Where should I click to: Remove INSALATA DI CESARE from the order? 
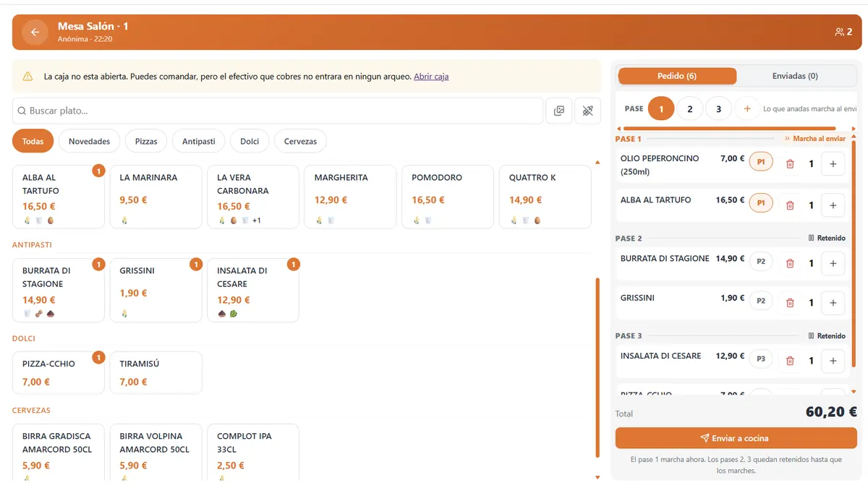click(790, 361)
